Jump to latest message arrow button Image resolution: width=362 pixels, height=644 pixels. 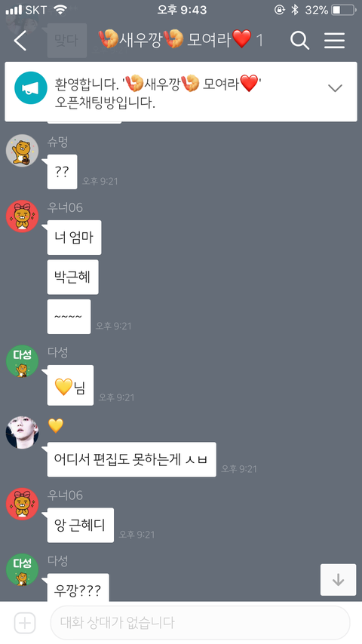338,579
